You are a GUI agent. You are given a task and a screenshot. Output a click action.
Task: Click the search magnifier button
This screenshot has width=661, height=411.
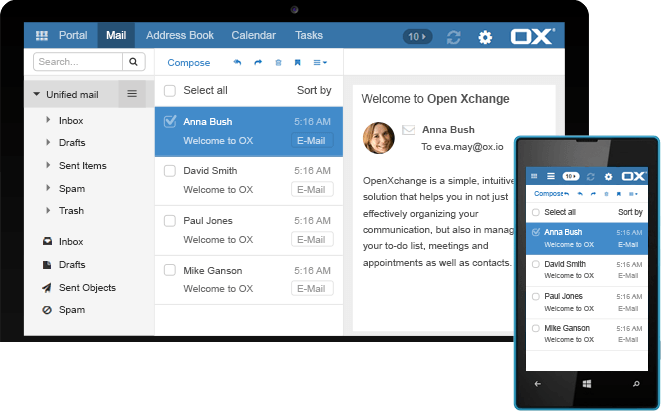(x=134, y=62)
